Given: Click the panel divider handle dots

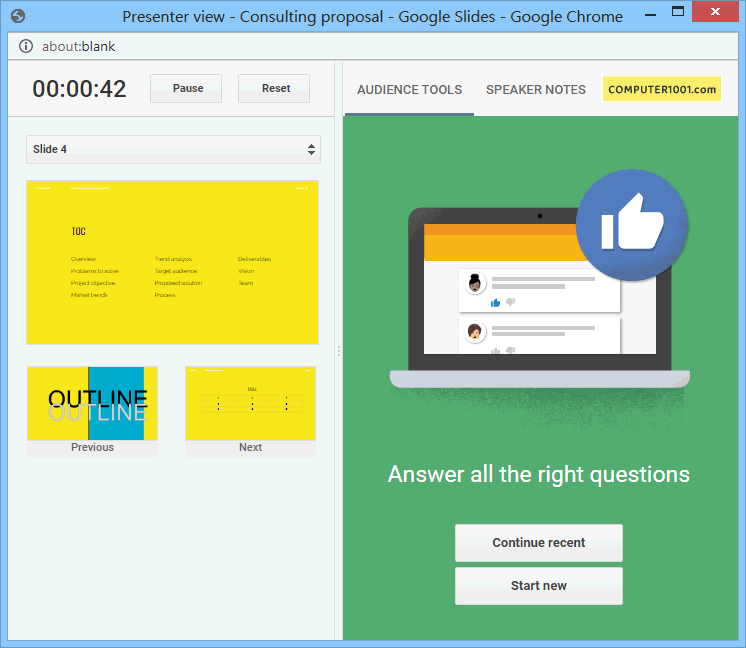Looking at the screenshot, I should (339, 351).
